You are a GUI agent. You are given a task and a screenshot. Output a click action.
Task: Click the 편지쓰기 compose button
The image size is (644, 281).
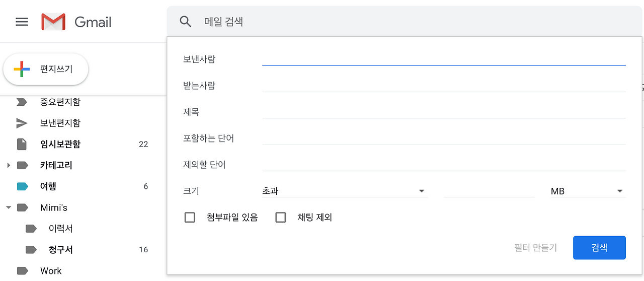tap(46, 69)
